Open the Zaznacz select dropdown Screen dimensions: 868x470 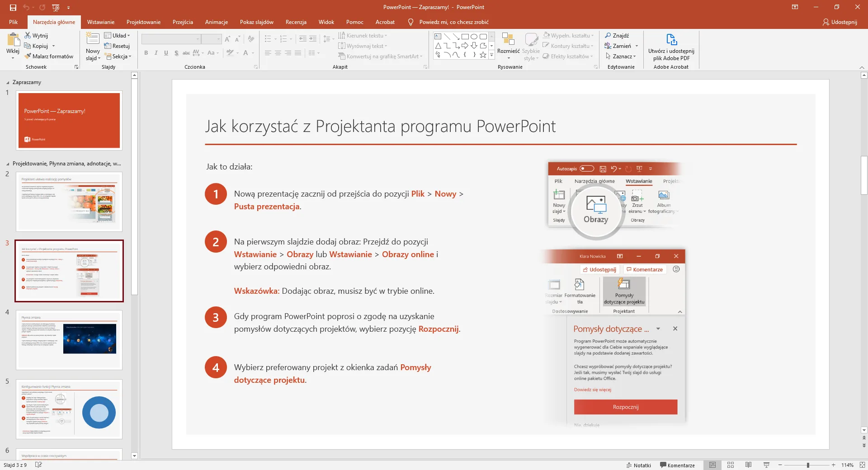click(620, 56)
